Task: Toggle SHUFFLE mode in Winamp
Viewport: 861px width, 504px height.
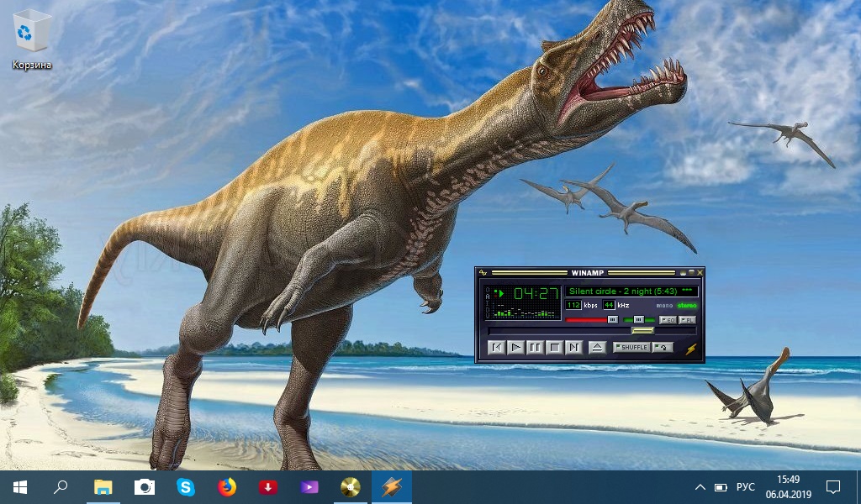Action: click(x=631, y=347)
